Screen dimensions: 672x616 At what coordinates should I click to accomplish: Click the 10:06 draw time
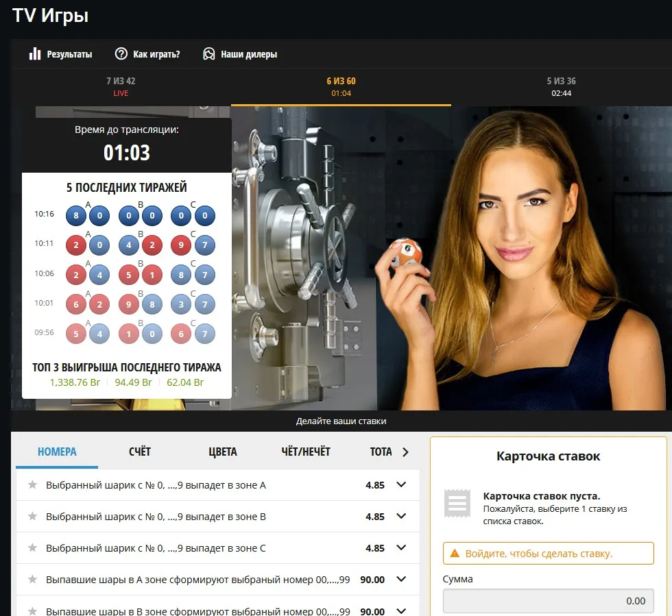pos(44,273)
